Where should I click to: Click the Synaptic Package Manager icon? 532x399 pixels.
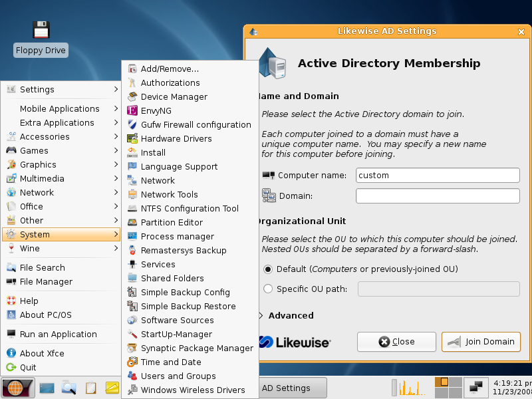(x=132, y=348)
